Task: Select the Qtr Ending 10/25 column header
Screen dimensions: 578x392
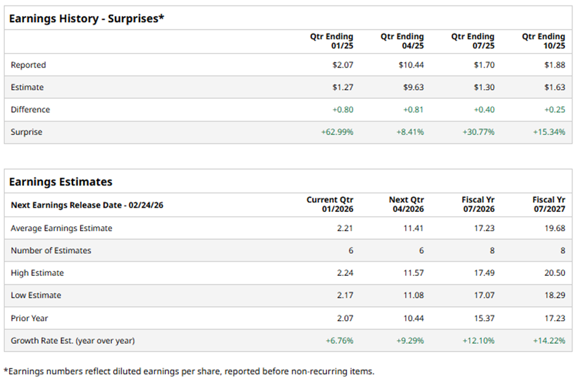Action: coord(544,41)
